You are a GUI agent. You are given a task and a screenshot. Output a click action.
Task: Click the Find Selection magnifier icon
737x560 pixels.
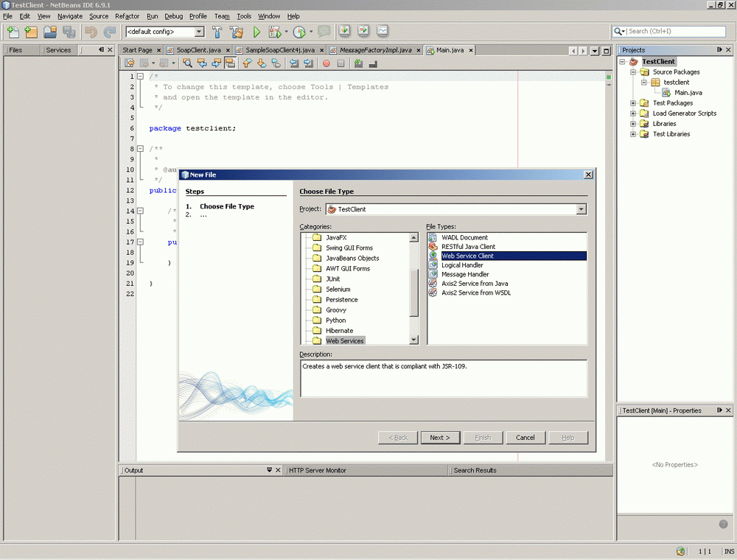187,63
